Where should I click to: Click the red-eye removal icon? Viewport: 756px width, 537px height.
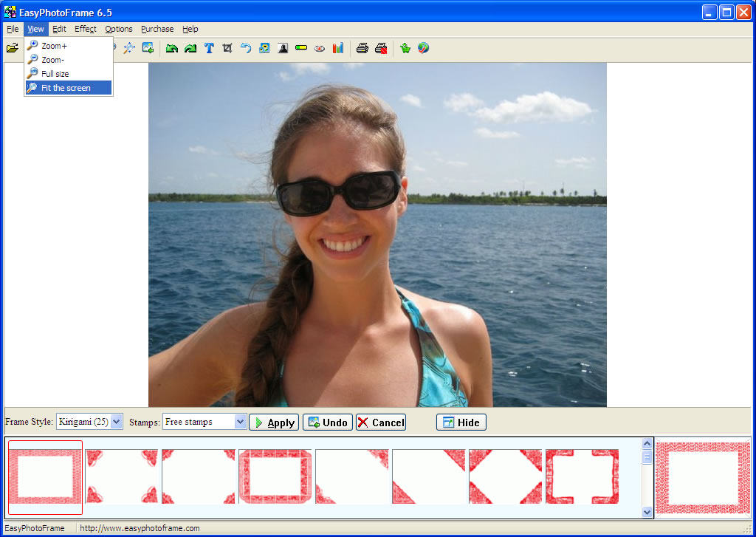(x=319, y=48)
